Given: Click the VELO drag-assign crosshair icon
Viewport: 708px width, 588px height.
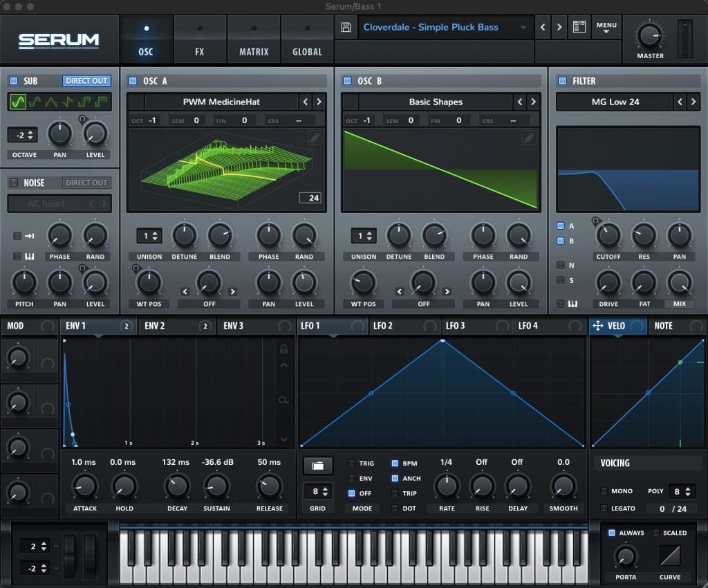Looking at the screenshot, I should pos(597,326).
